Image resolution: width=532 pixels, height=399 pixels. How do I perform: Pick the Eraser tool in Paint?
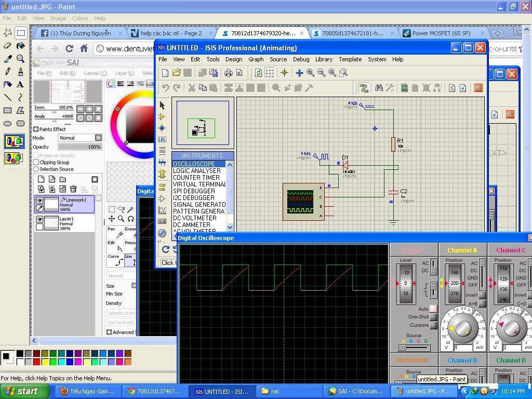click(x=7, y=46)
